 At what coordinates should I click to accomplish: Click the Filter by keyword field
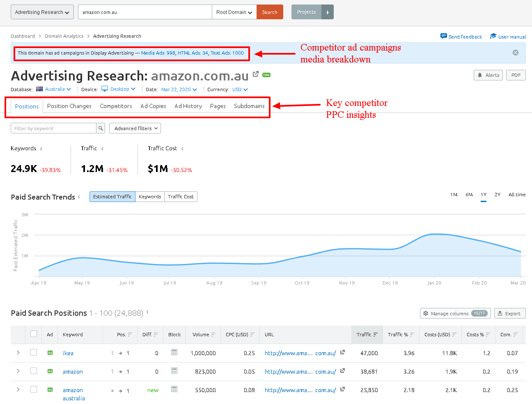click(53, 128)
